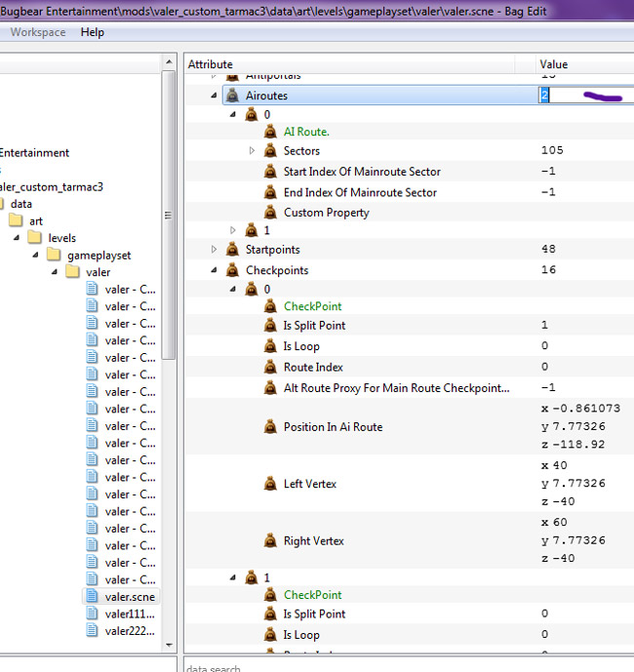
Task: Expand the Sectors node
Action: [252, 150]
